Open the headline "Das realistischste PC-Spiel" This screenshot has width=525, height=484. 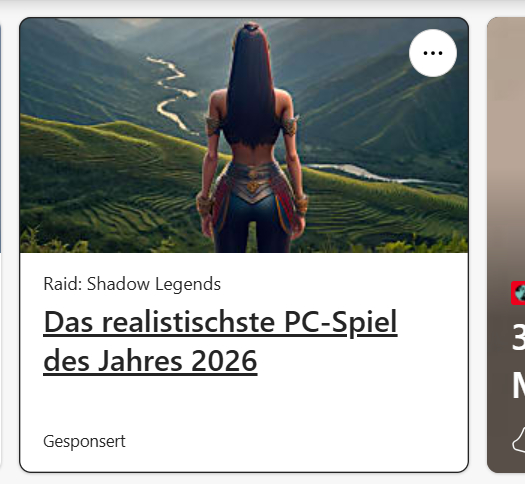click(220, 322)
